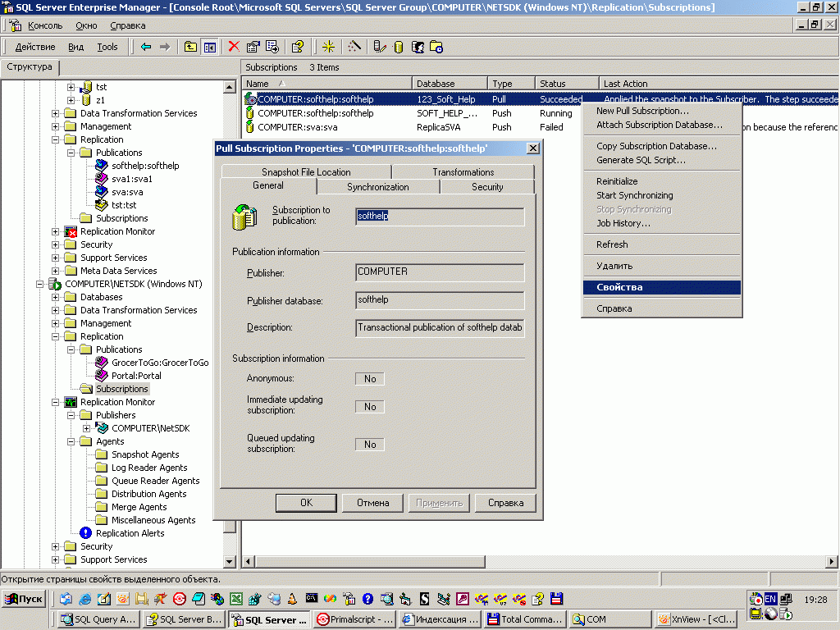Click the COMPUTER\NETSDK server icon in tree

click(55, 284)
